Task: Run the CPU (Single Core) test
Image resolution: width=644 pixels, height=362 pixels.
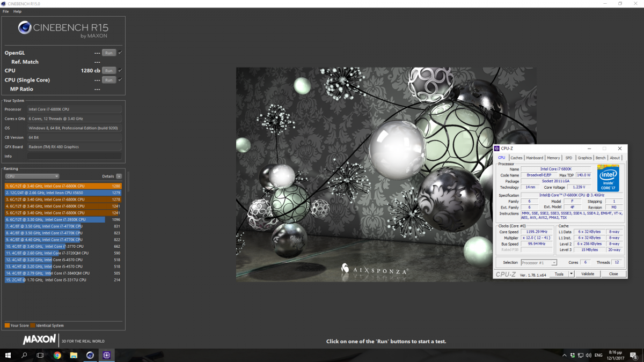Action: (109, 80)
